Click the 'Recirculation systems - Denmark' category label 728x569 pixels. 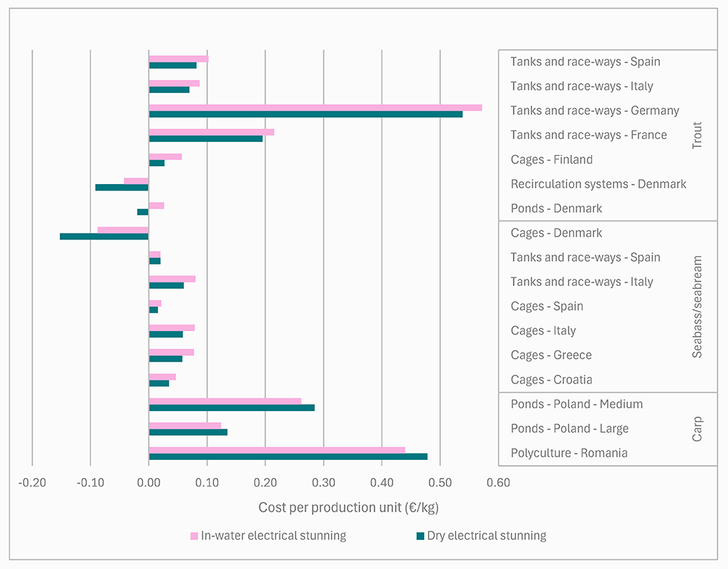pos(598,184)
